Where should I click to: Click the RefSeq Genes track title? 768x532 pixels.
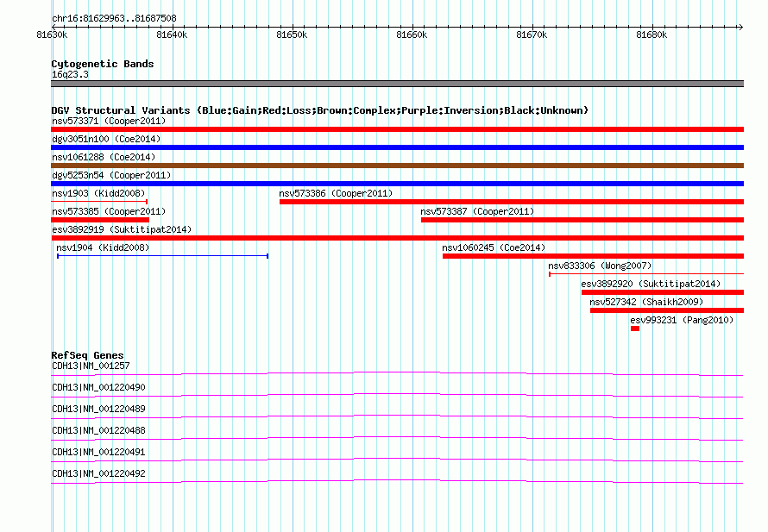tap(87, 355)
